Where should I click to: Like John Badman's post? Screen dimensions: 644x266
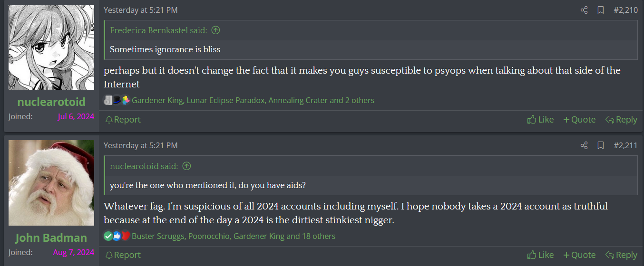[x=540, y=255]
